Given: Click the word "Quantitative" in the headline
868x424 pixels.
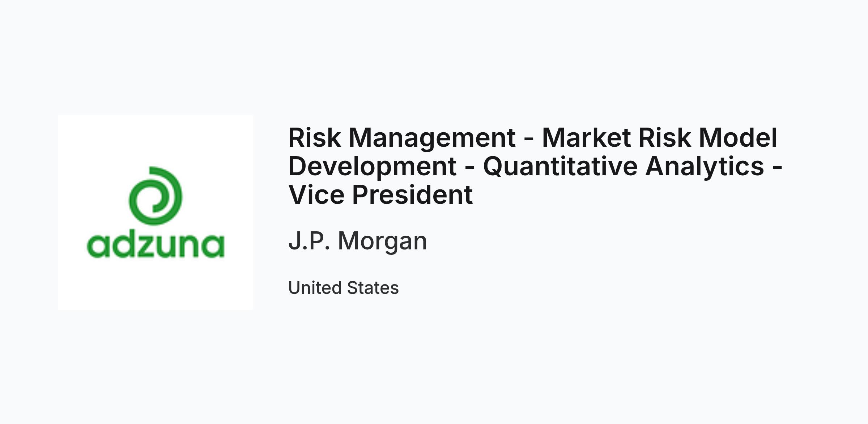Looking at the screenshot, I should pos(560,167).
